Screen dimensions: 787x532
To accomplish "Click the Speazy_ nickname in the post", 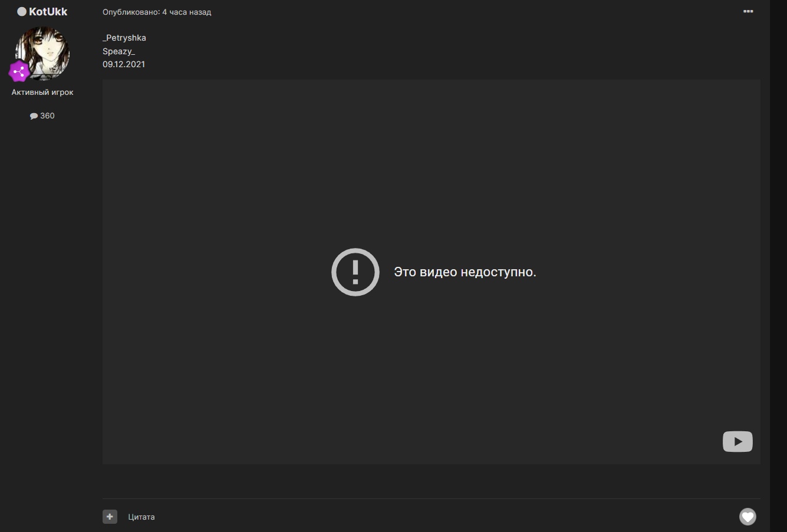I will click(118, 51).
